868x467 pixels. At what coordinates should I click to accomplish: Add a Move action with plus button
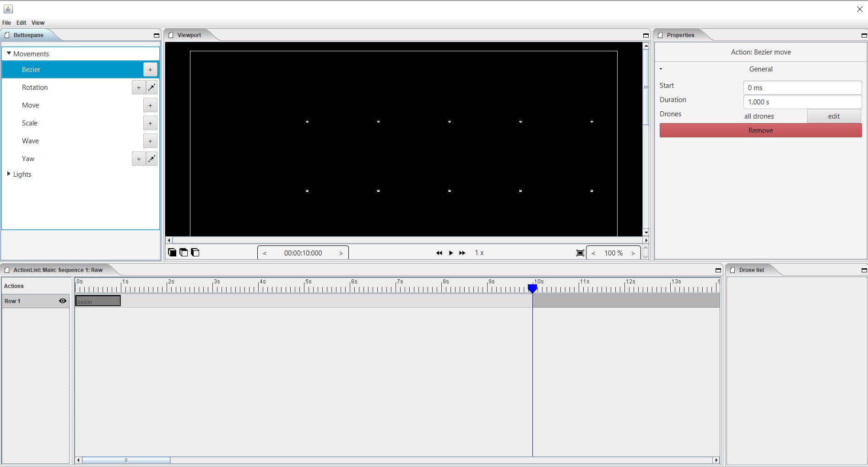pyautogui.click(x=150, y=105)
